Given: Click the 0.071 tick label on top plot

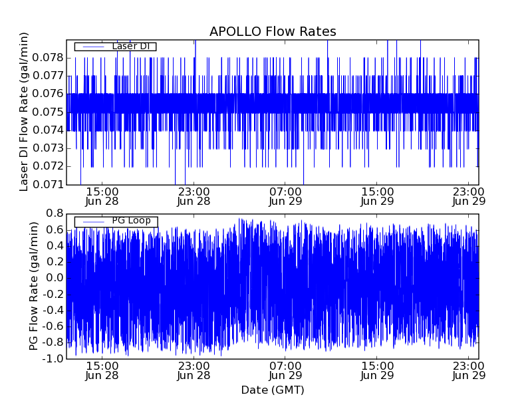Looking at the screenshot, I should (x=48, y=185).
